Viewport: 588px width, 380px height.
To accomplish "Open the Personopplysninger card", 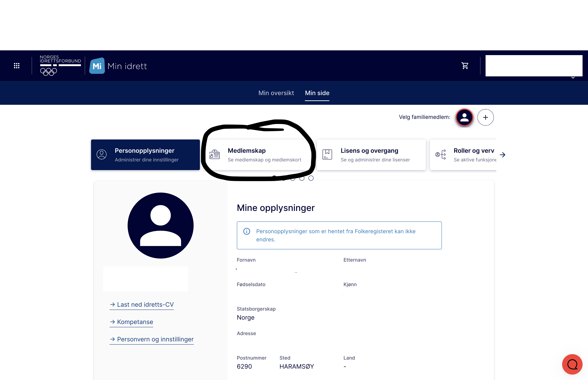I will (145, 155).
